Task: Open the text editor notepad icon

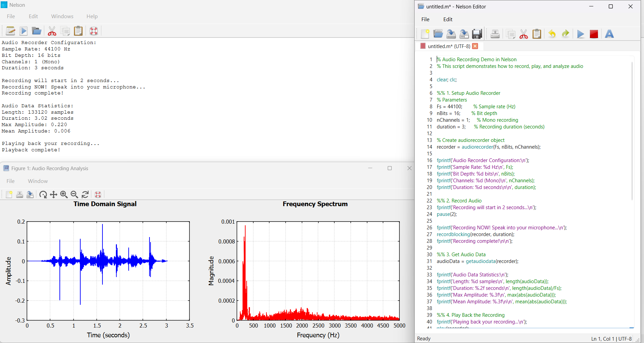Action: [10, 31]
